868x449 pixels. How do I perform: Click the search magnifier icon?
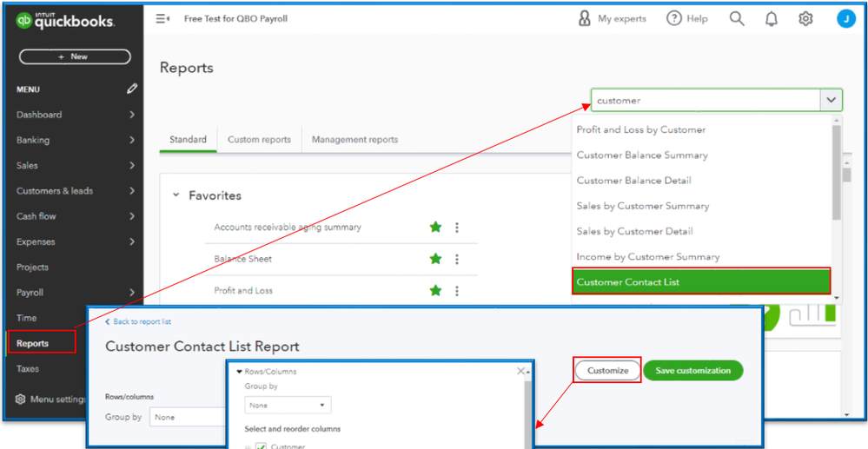737,19
